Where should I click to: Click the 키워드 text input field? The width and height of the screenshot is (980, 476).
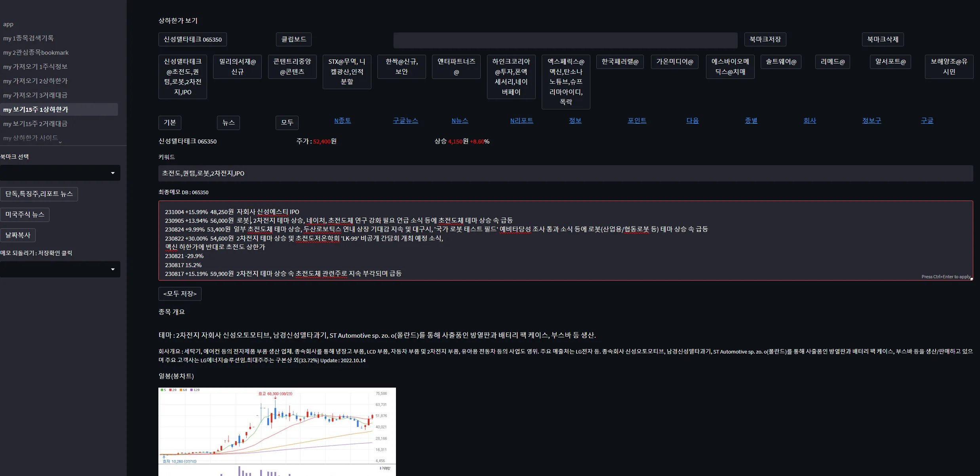point(565,174)
